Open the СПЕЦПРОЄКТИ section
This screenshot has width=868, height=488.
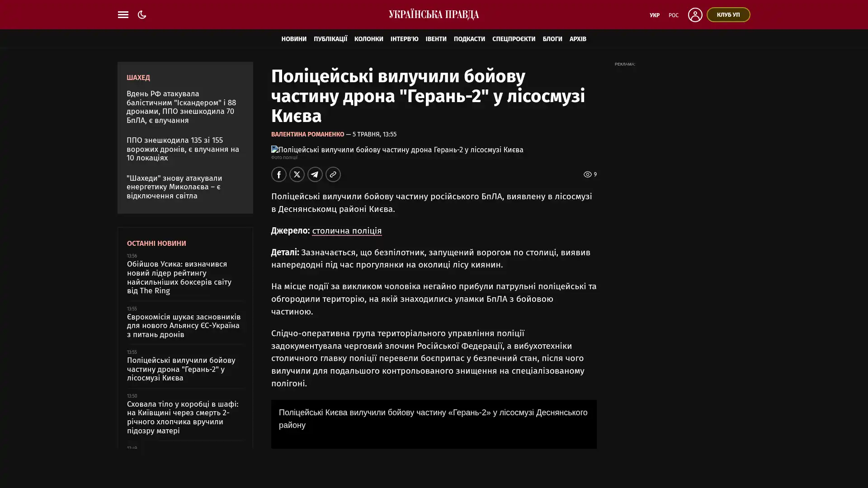pyautogui.click(x=514, y=39)
